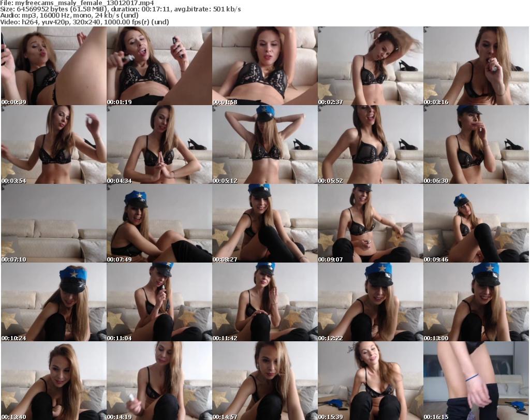The width and height of the screenshot is (530, 420).
Task: Select the thumbnail stamped 00:01:19
Action: coord(159,66)
